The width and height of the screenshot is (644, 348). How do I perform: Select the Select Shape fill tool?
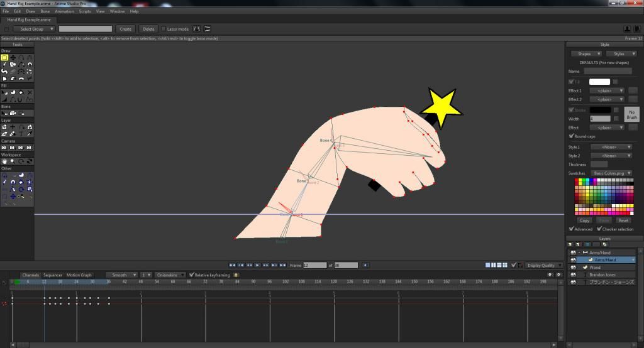(x=4, y=93)
